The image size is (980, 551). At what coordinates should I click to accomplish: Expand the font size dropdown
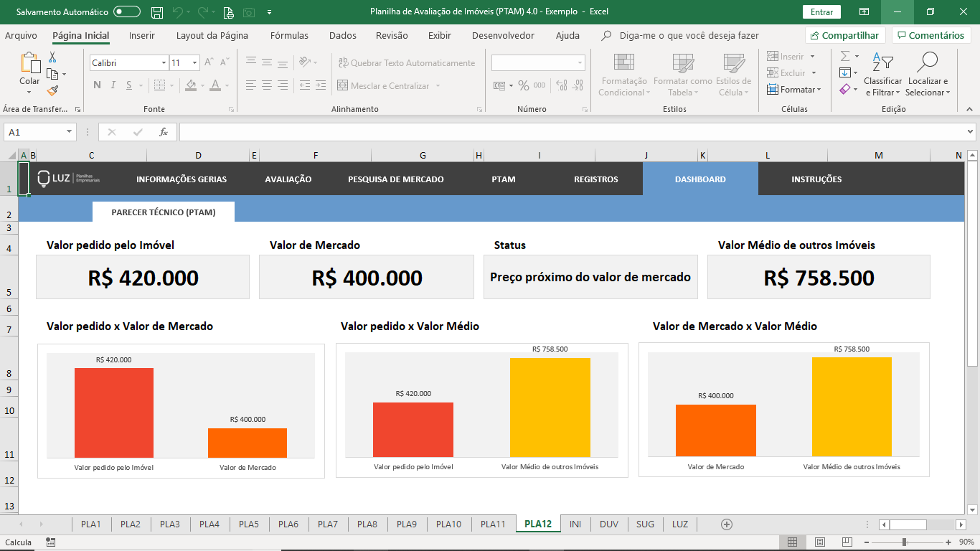[x=194, y=63]
